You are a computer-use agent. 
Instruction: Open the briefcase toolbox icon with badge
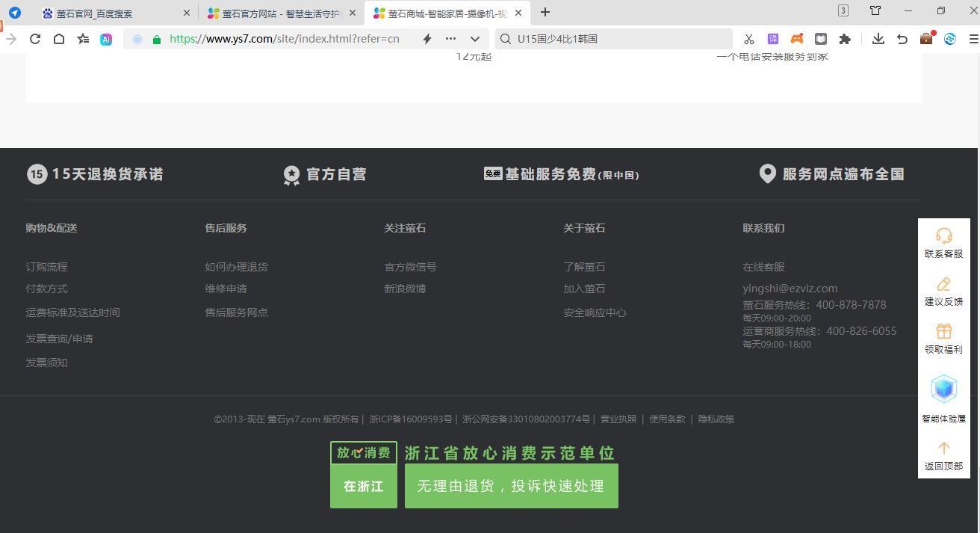coord(927,38)
